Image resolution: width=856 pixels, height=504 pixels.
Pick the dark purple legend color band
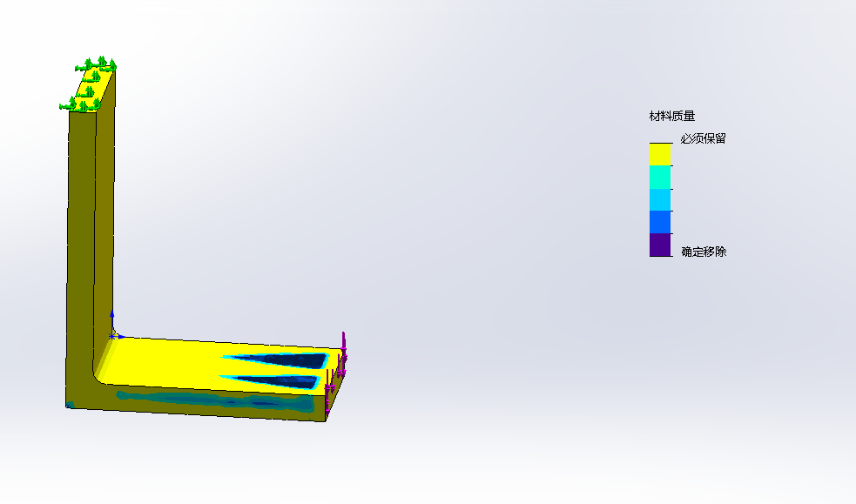660,245
